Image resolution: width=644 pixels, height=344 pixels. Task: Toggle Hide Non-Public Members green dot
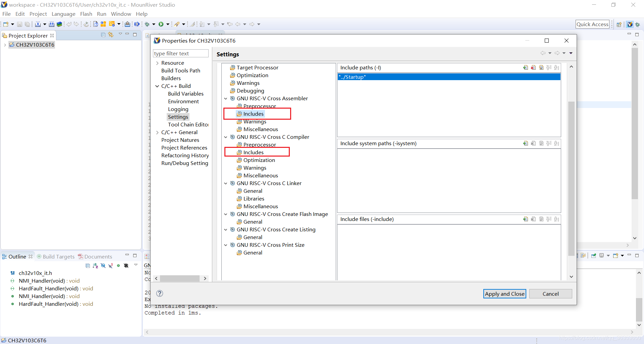coord(118,266)
